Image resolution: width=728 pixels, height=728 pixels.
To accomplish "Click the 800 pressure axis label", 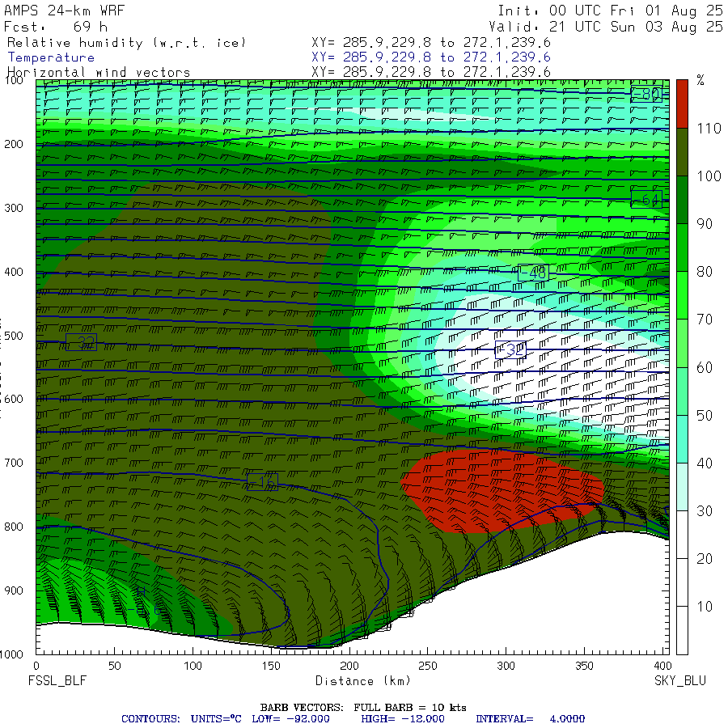I will [14, 527].
